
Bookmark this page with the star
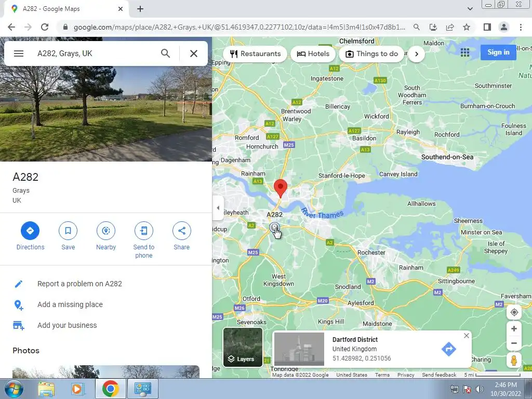pos(467,27)
